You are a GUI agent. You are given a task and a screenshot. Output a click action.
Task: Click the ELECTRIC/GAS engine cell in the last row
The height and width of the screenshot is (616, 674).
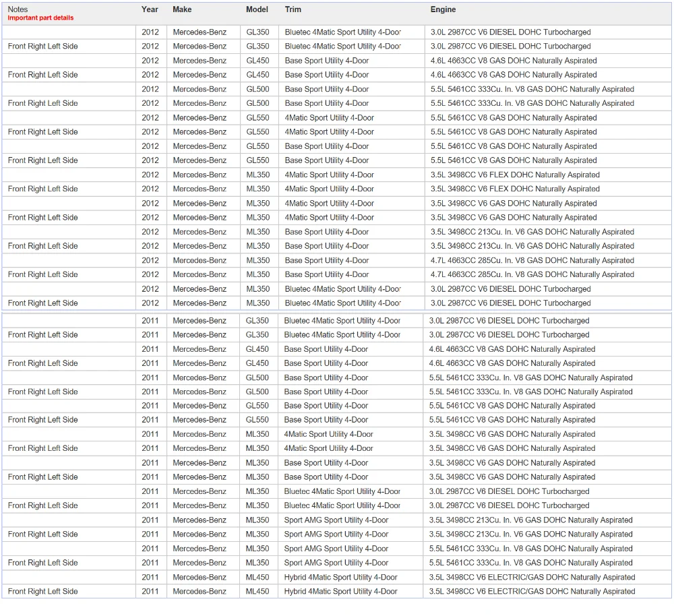click(x=532, y=592)
